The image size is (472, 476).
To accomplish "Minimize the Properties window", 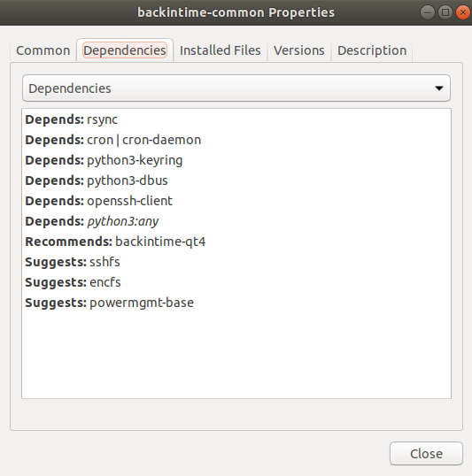I will 428,12.
